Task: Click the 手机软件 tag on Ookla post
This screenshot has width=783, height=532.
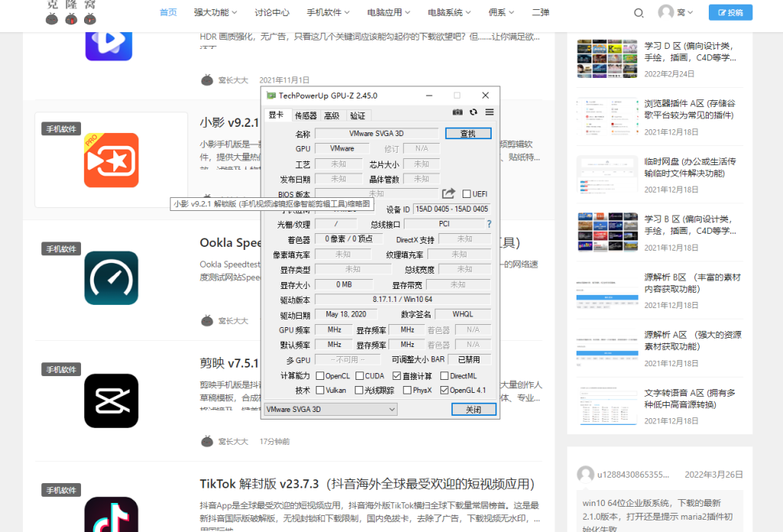Action: pyautogui.click(x=61, y=248)
